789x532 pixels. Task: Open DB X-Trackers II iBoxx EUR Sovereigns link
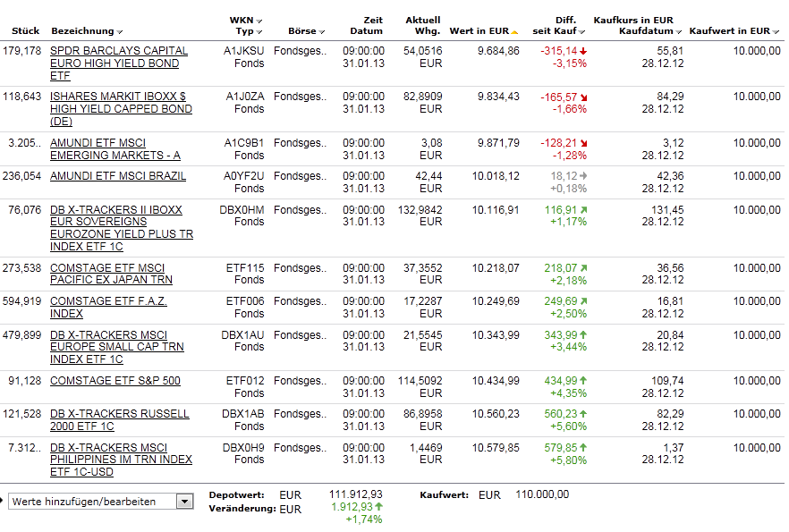click(x=122, y=228)
